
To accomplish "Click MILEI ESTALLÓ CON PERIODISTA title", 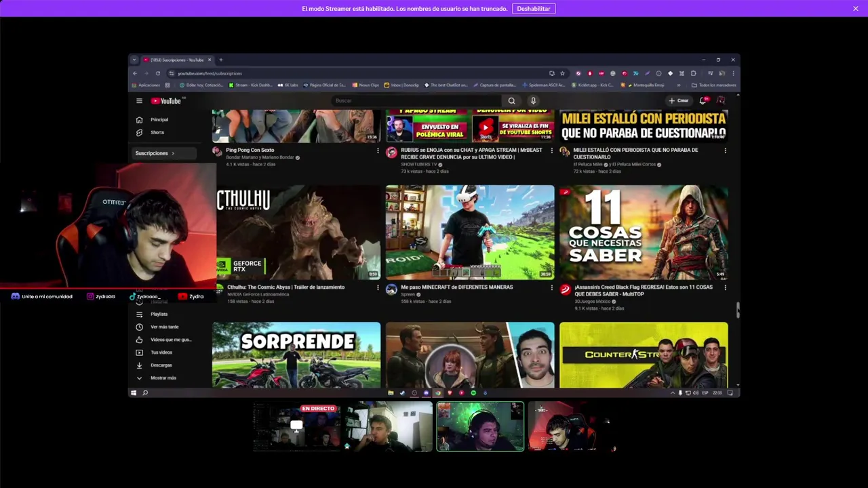I will click(x=635, y=154).
